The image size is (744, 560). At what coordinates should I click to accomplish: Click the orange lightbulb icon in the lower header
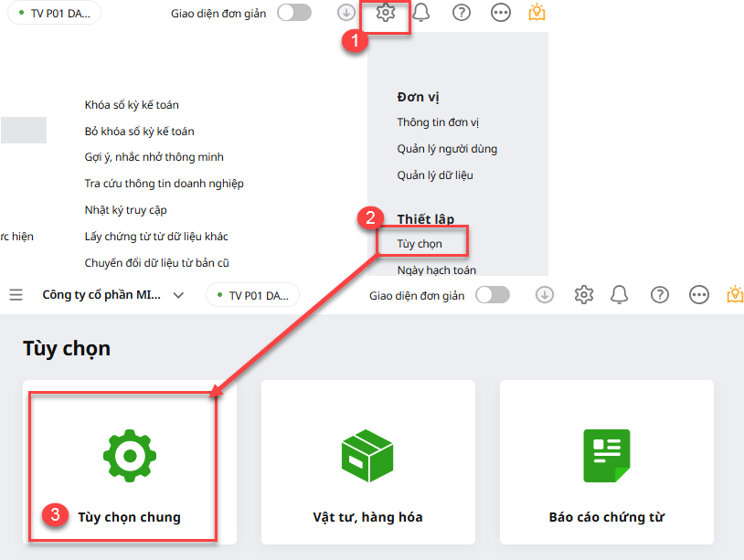pos(734,295)
